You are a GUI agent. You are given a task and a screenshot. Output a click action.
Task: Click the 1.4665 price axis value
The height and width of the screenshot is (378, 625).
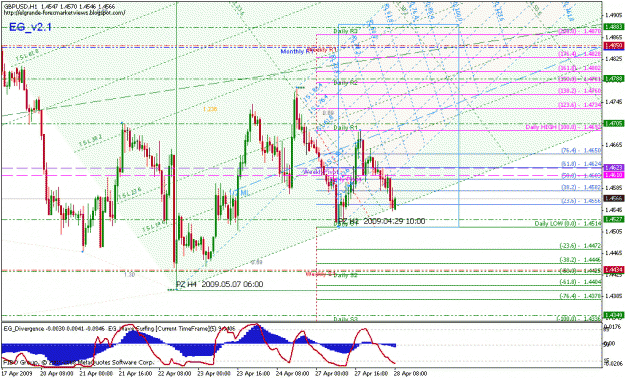pos(613,144)
